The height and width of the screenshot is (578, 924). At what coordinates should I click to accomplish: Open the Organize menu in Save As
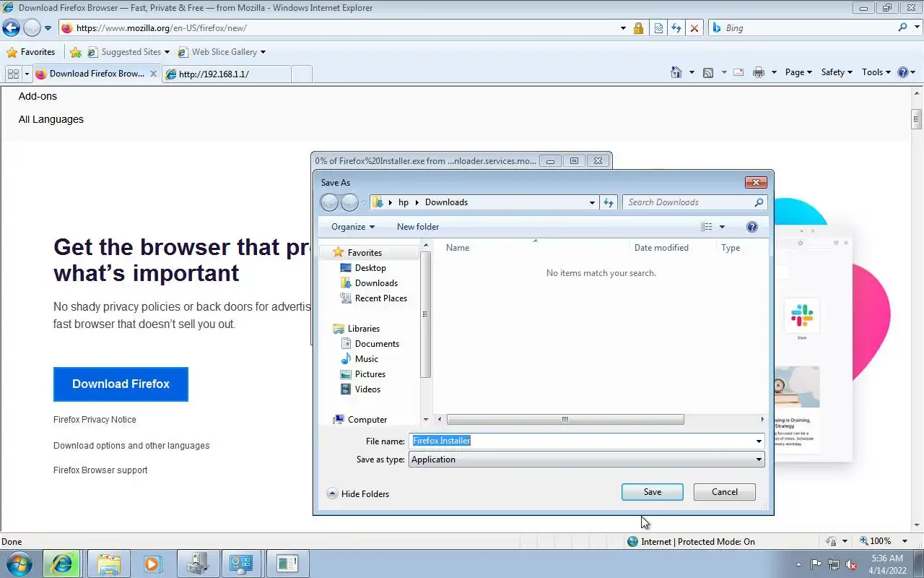(x=353, y=227)
